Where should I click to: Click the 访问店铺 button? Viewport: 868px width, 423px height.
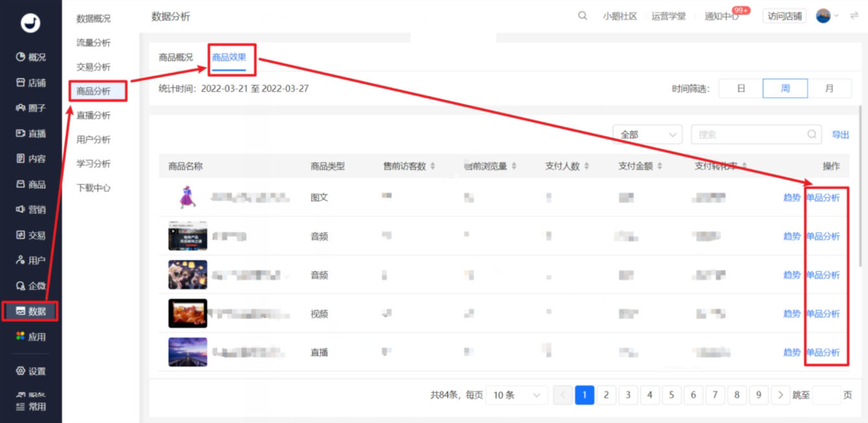click(x=783, y=16)
